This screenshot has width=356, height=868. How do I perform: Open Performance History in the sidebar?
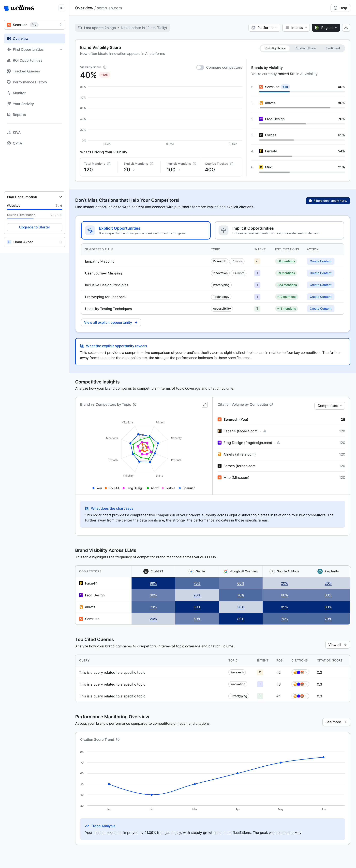[x=34, y=82]
